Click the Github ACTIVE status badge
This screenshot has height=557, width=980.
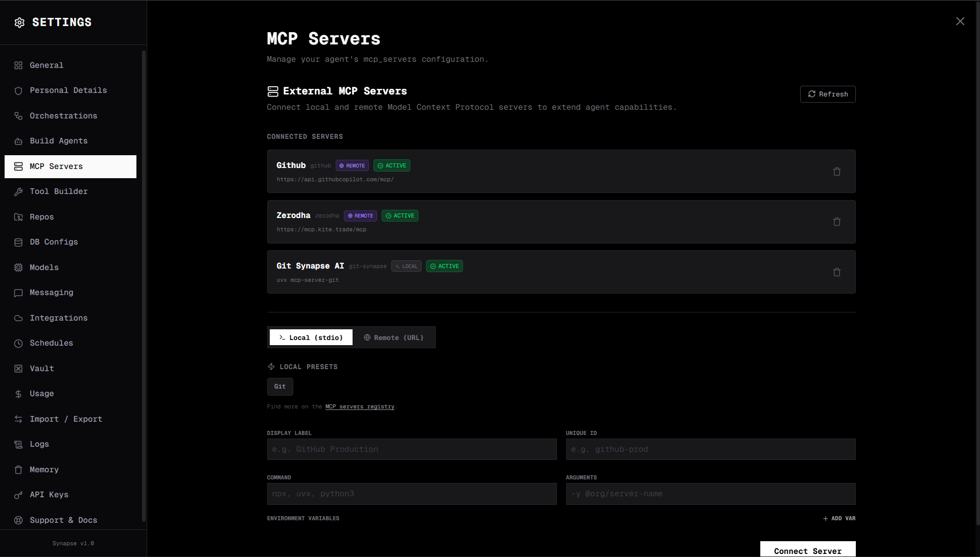coord(392,165)
